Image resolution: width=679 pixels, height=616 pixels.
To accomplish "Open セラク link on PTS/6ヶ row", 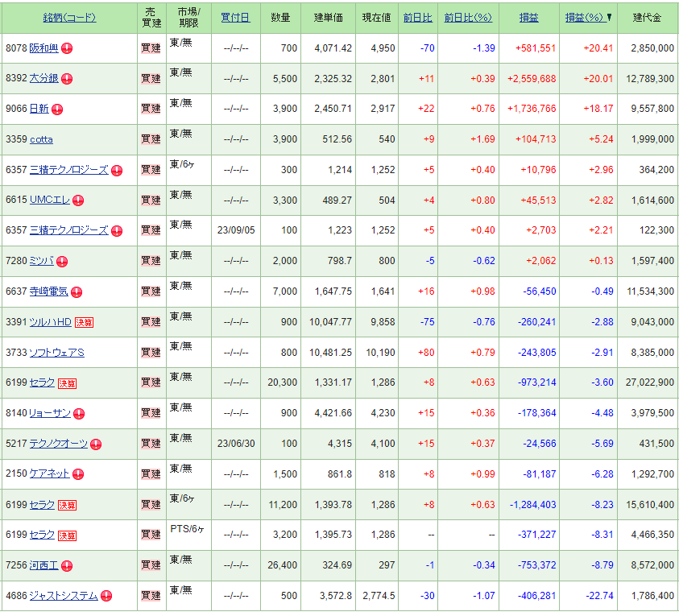I will click(42, 535).
